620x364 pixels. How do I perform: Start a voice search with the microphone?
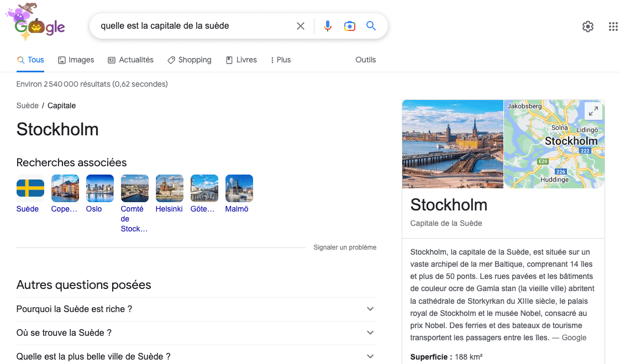tap(328, 25)
